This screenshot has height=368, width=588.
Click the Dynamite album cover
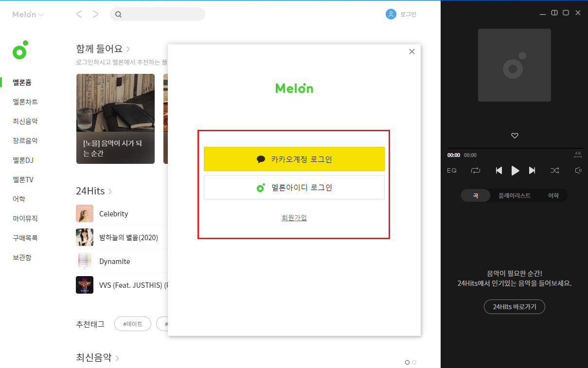85,261
